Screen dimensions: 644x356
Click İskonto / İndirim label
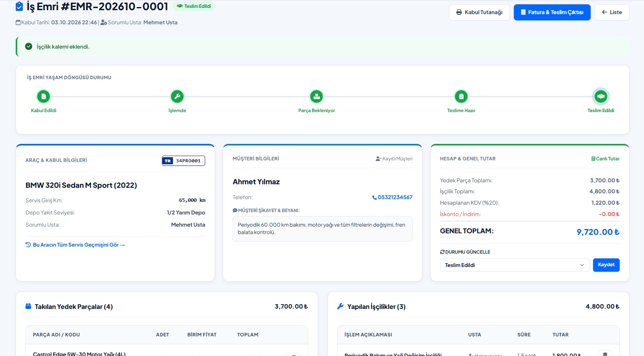[460, 214]
